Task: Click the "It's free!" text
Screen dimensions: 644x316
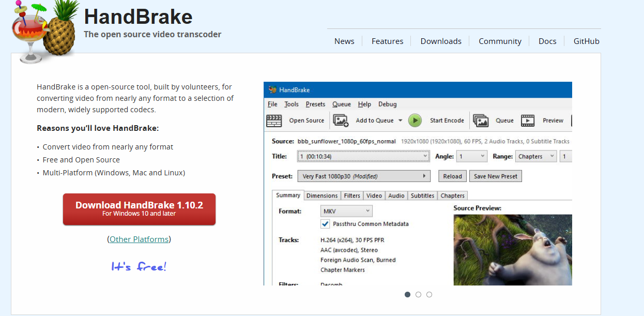Action: pyautogui.click(x=139, y=267)
